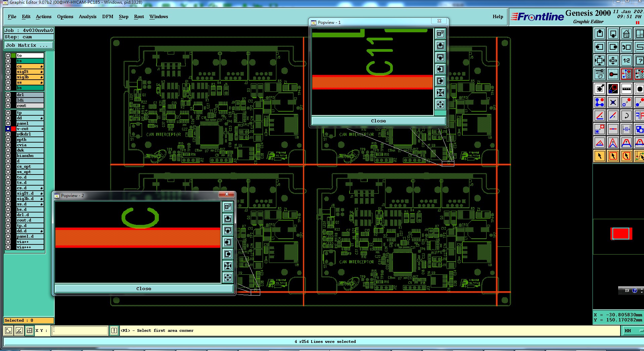Toggle the checkbox for layer 'panel'
The width and height of the screenshot is (644, 351).
tap(8, 123)
